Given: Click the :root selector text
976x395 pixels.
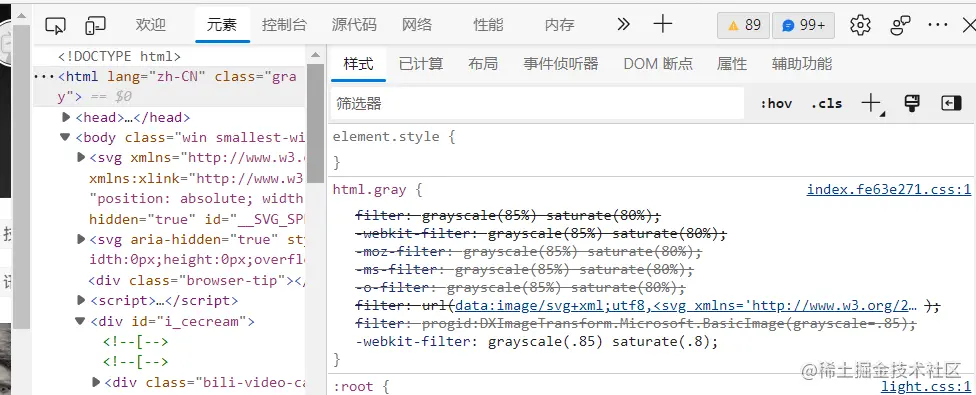Looking at the screenshot, I should (353, 386).
